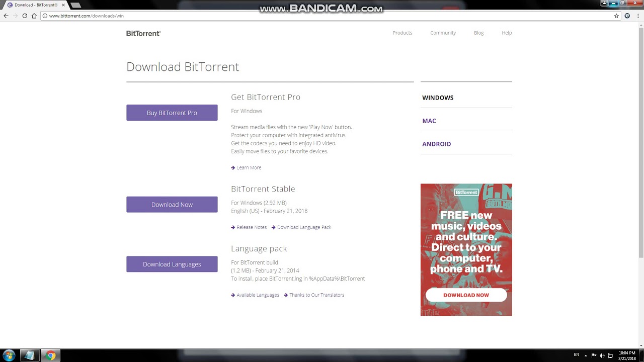Reload the page with the refresh icon

(x=25, y=16)
